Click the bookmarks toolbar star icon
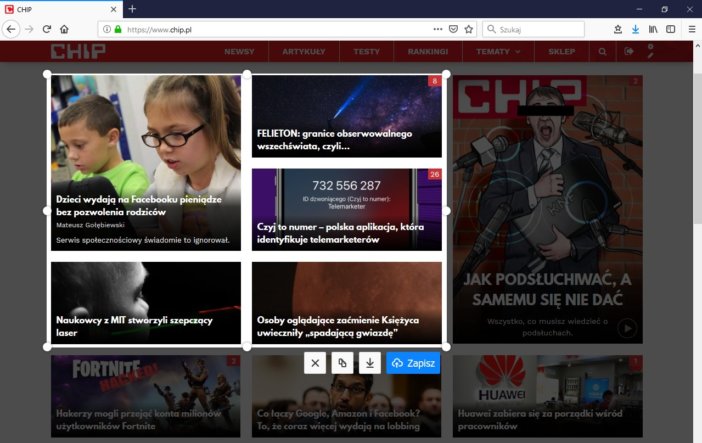702x443 pixels. [618, 30]
